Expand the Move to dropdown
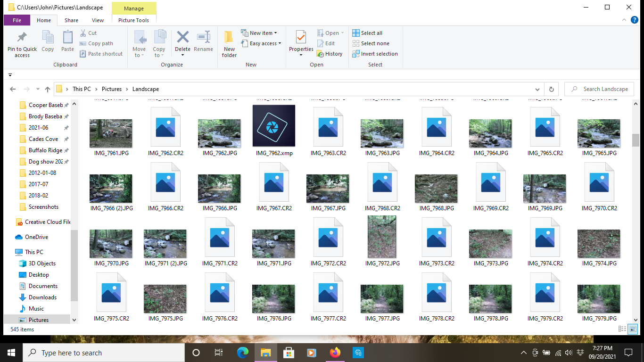Image resolution: width=644 pixels, height=362 pixels. pyautogui.click(x=140, y=45)
